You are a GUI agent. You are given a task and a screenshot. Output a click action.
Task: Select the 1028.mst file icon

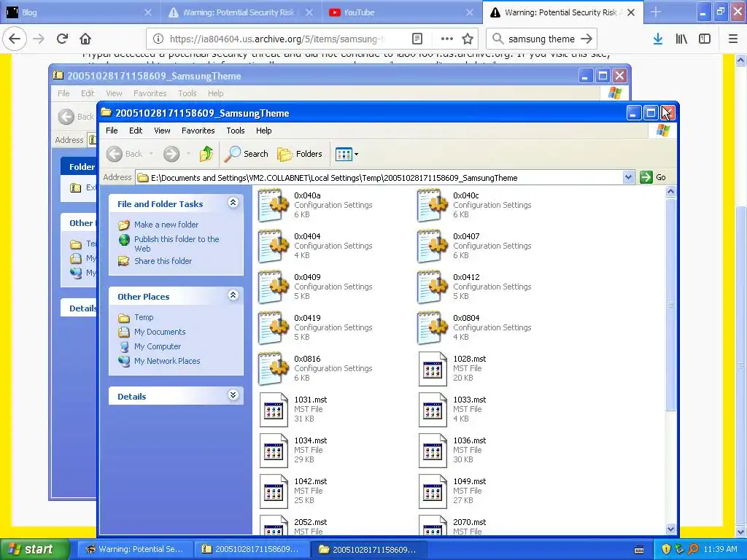pos(433,369)
